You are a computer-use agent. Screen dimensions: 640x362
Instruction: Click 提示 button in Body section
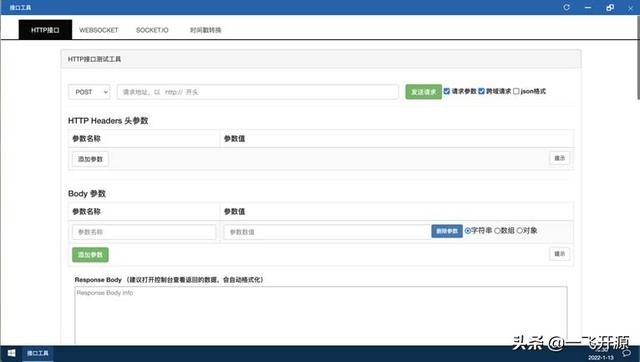560,254
